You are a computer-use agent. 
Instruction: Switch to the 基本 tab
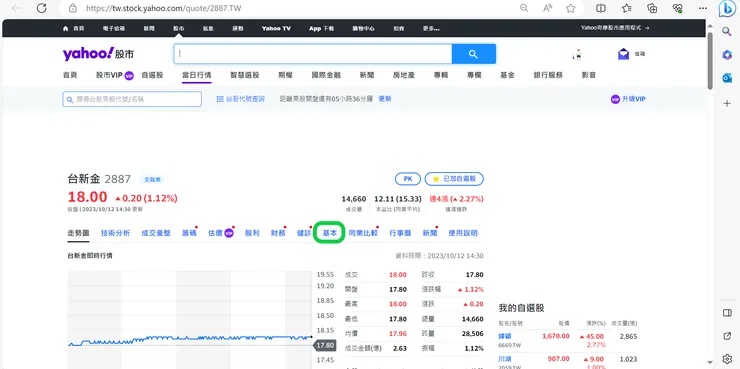330,233
